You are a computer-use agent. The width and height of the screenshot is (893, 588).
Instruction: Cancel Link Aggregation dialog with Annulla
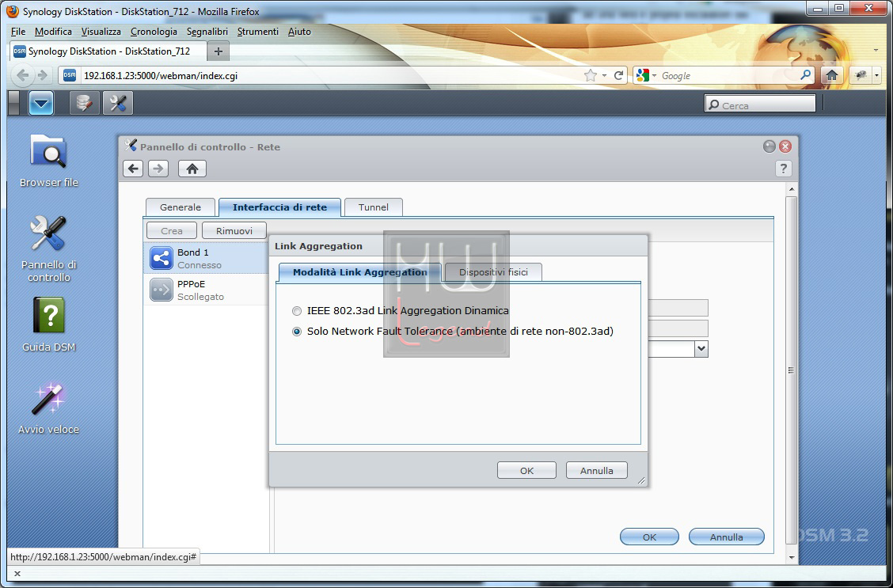[x=597, y=471]
